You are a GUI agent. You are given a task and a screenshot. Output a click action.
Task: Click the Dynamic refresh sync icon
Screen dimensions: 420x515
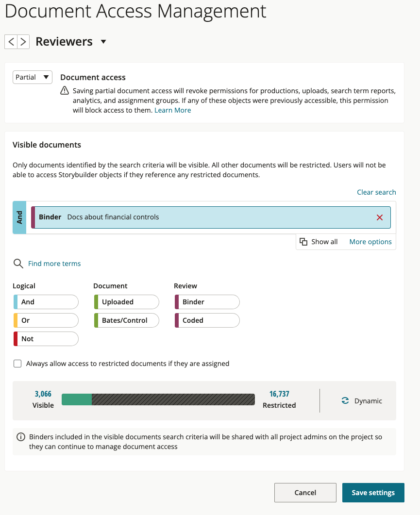pyautogui.click(x=345, y=400)
